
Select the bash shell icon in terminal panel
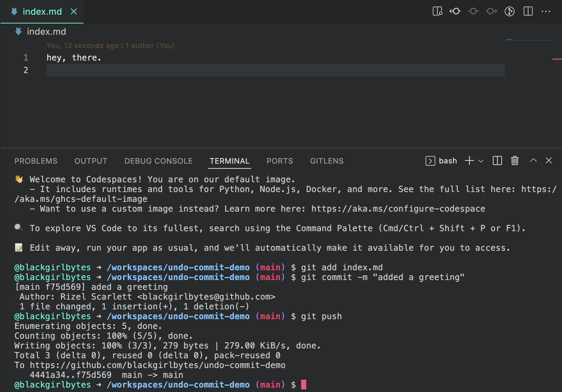point(430,161)
